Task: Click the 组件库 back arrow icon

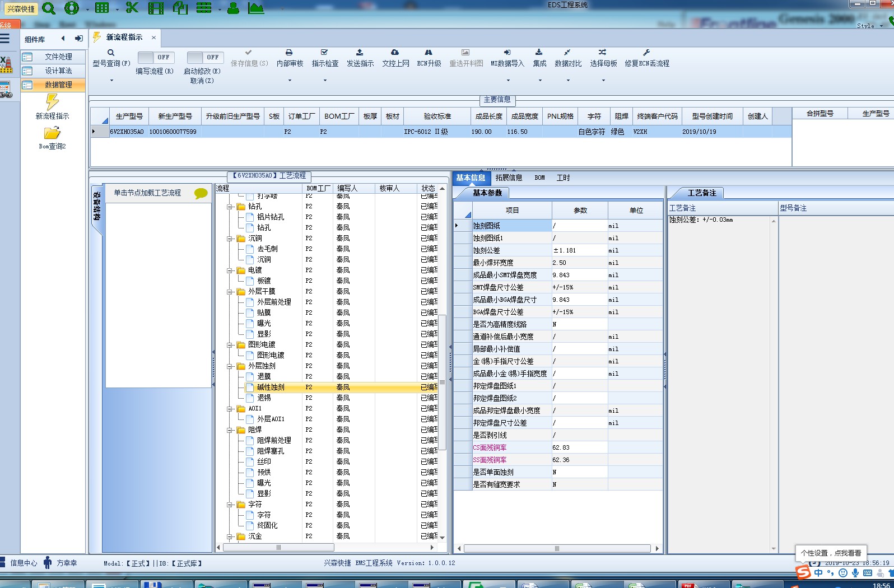Action: point(63,39)
